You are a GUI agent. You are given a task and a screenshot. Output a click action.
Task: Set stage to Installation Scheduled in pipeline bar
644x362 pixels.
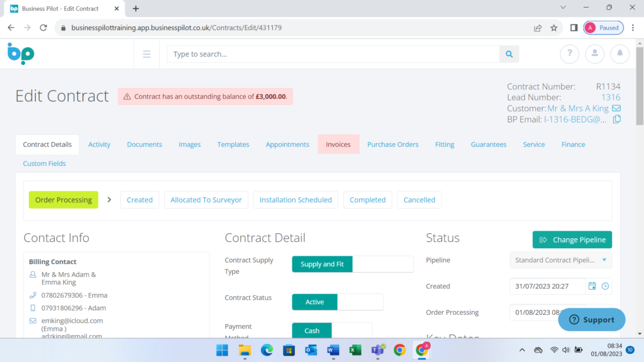pyautogui.click(x=296, y=199)
